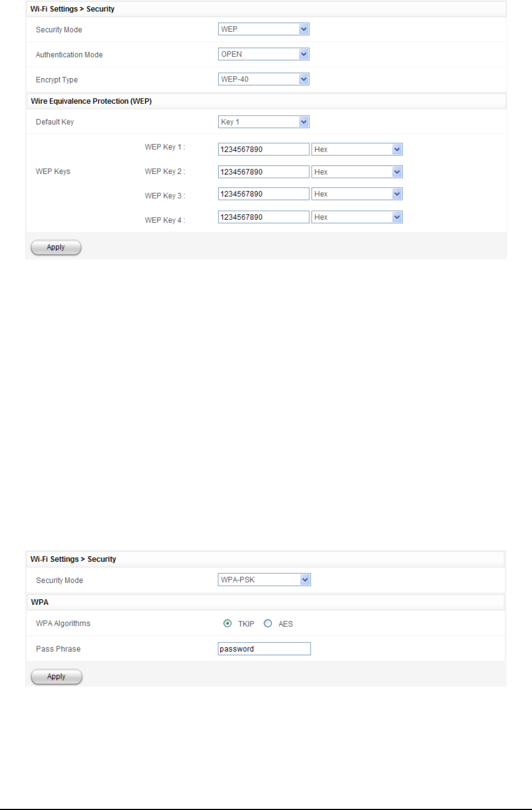Click the Pass Phrase label
This screenshot has height=810, width=532.
coord(58,649)
